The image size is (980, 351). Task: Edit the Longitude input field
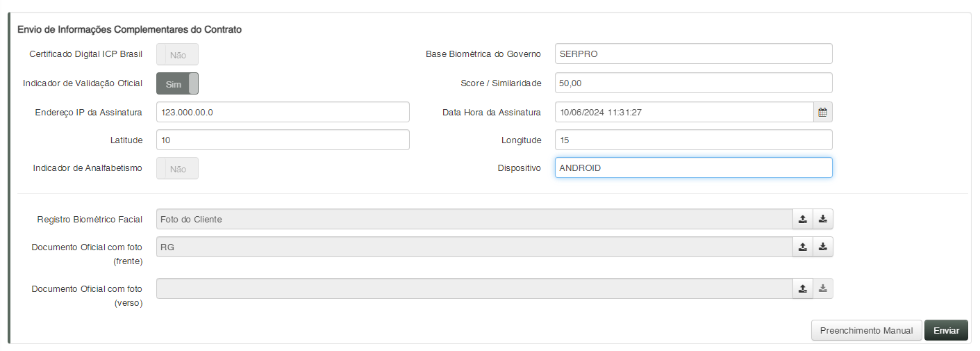pyautogui.click(x=693, y=140)
